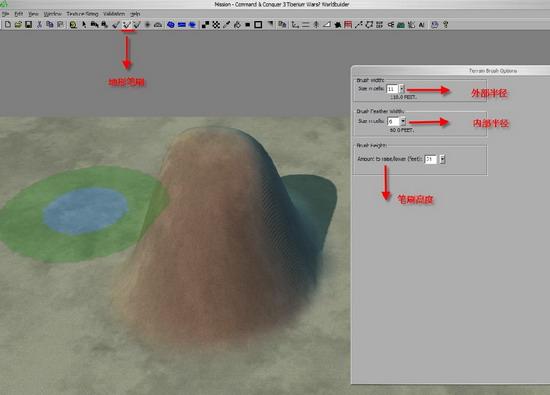Viewport: 550px width, 395px height.
Task: Click the red grid building icon
Action: click(348, 25)
